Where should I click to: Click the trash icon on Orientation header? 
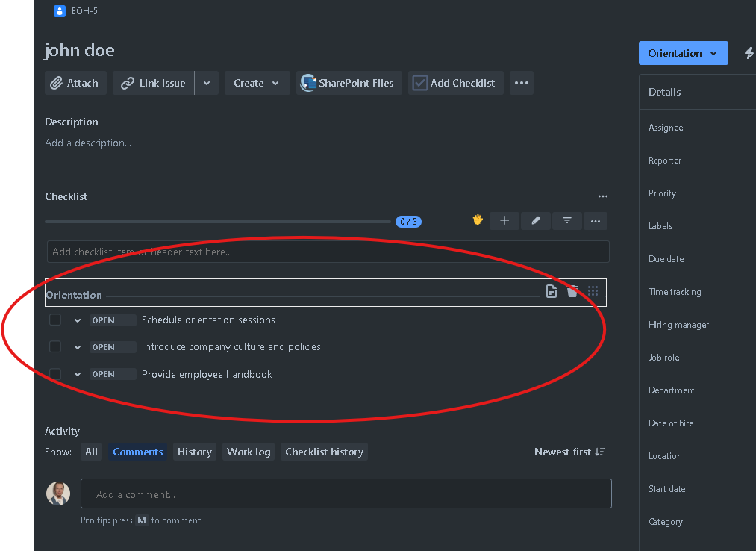(572, 291)
